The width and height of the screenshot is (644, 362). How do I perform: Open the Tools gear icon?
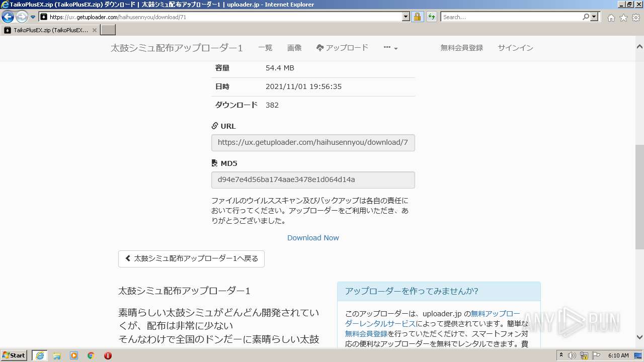click(635, 18)
